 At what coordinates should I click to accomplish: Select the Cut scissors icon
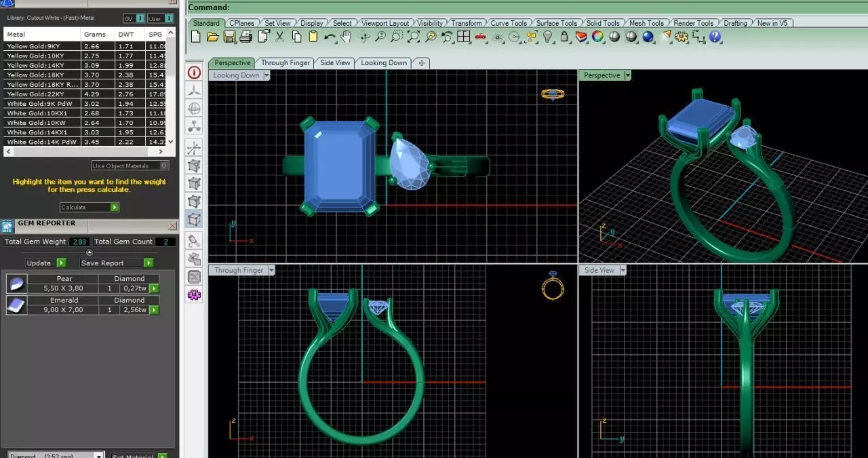[x=279, y=37]
